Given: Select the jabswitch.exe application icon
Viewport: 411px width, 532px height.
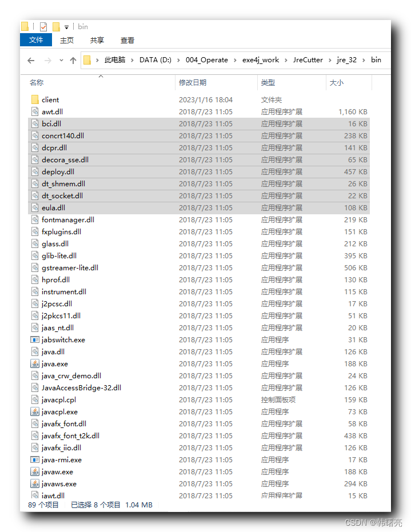Looking at the screenshot, I should [x=35, y=339].
